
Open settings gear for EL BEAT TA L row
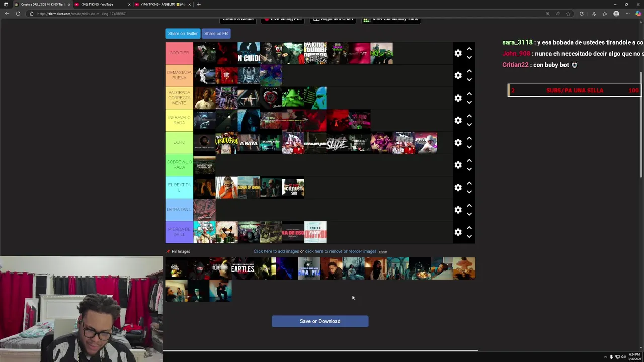click(458, 187)
